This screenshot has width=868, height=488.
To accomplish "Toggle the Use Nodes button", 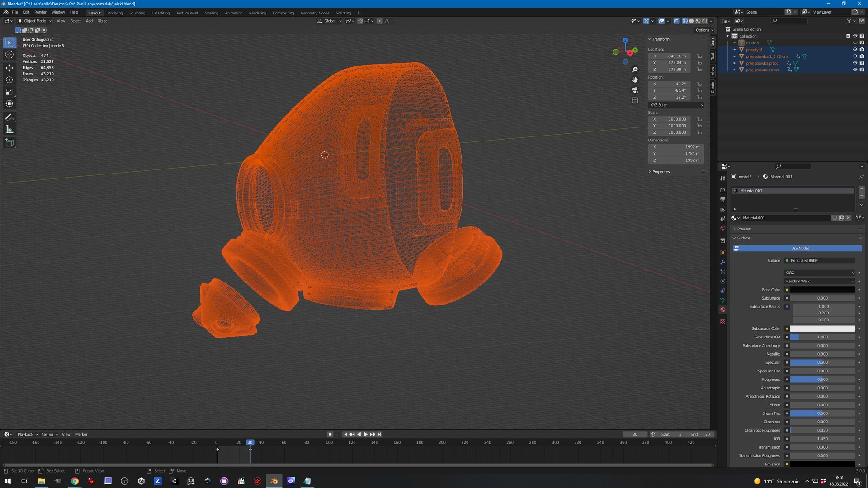I will (x=799, y=249).
